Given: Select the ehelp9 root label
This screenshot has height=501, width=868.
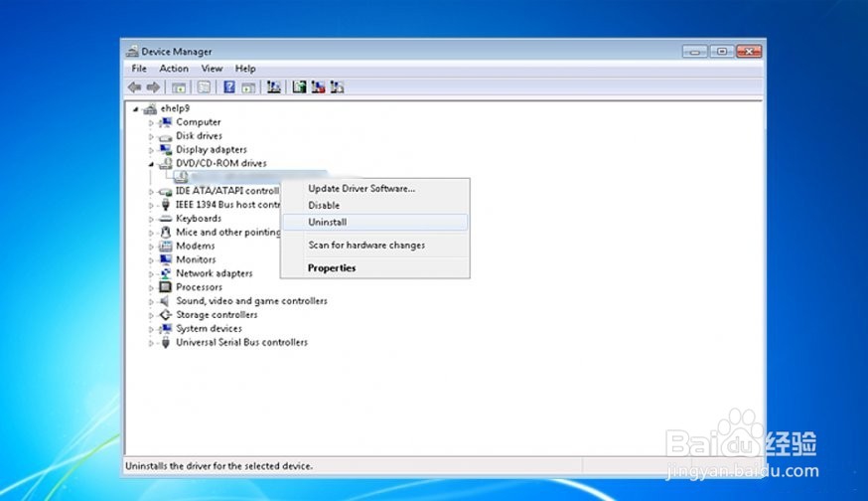Looking at the screenshot, I should pyautogui.click(x=175, y=108).
